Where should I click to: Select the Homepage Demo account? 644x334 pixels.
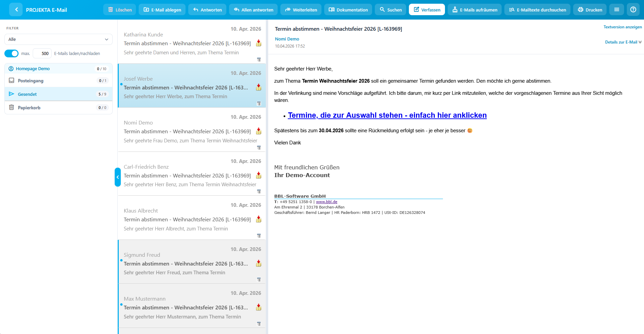pos(58,68)
